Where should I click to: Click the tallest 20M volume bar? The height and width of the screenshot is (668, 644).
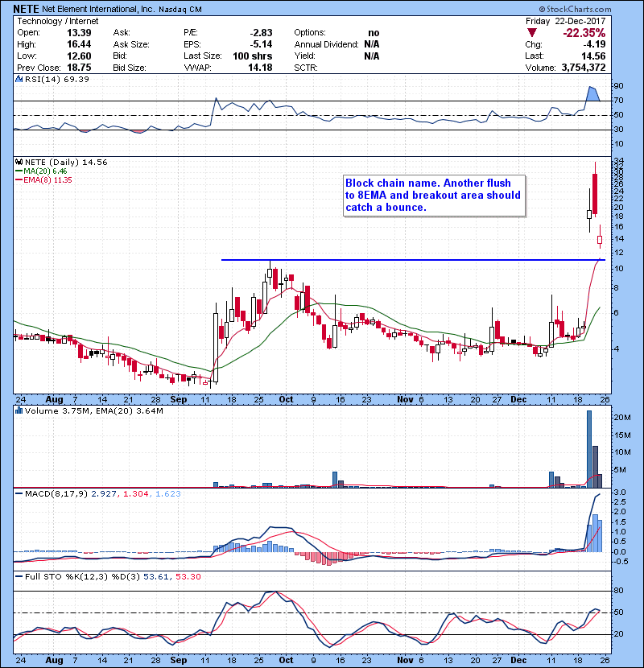pyautogui.click(x=589, y=449)
